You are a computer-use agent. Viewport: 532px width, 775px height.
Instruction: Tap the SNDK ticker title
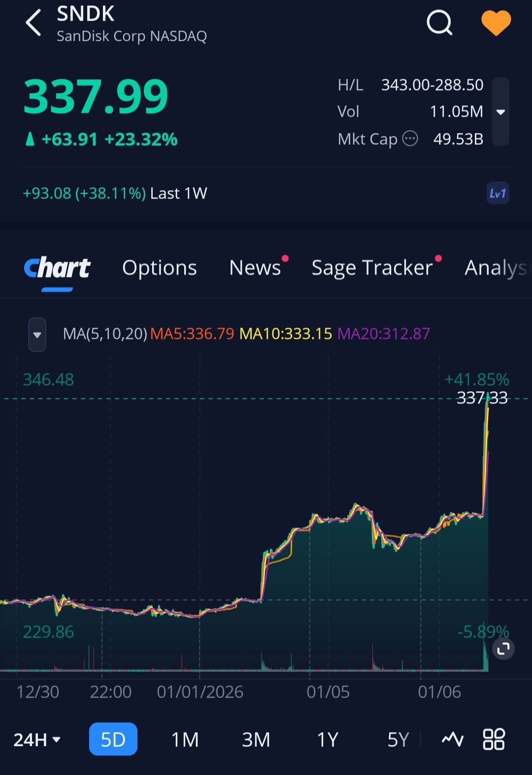86,14
